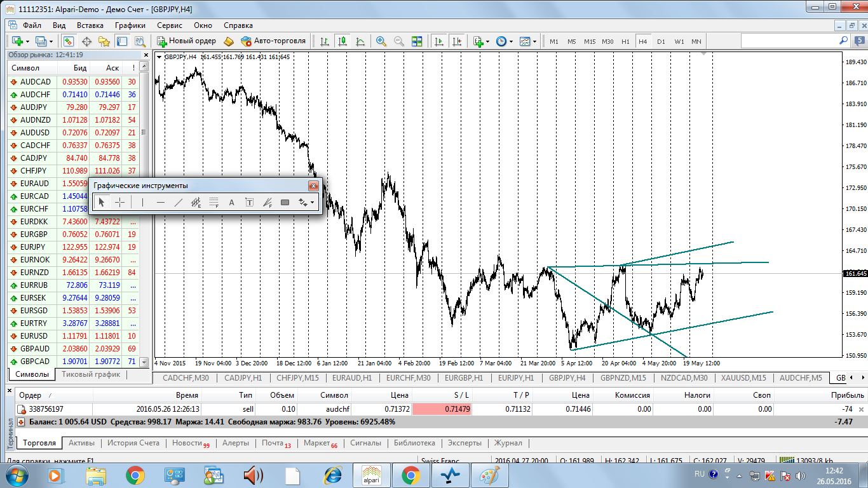Close the audchf sell order
868x488 pixels.
pyautogui.click(x=861, y=410)
